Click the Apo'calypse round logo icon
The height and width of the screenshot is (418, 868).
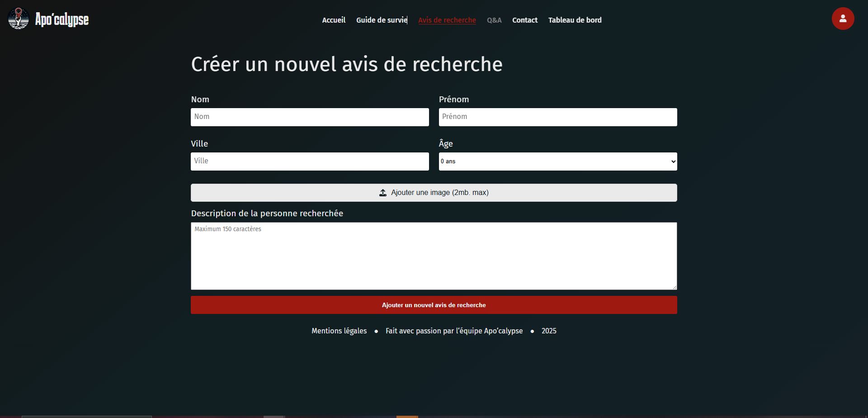[19, 19]
